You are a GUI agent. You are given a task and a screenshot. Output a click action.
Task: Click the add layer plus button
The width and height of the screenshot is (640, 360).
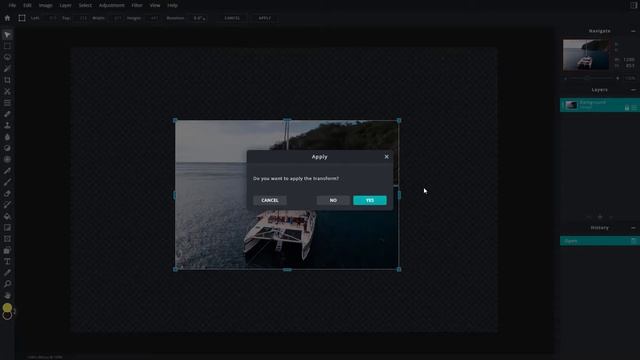(x=600, y=217)
